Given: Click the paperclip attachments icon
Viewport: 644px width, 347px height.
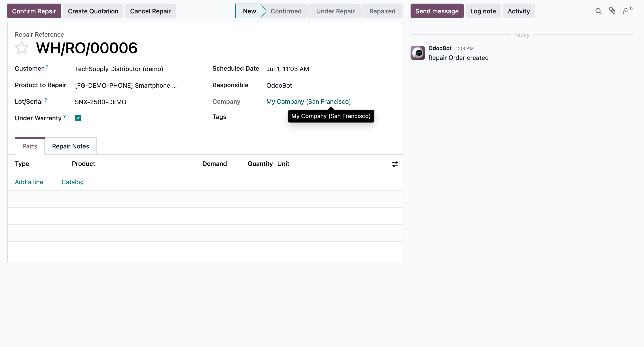Looking at the screenshot, I should (x=612, y=11).
